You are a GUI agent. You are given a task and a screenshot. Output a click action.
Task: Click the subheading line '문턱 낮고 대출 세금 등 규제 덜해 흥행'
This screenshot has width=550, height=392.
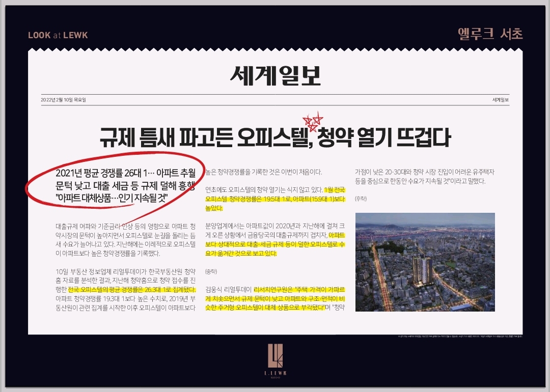click(126, 185)
